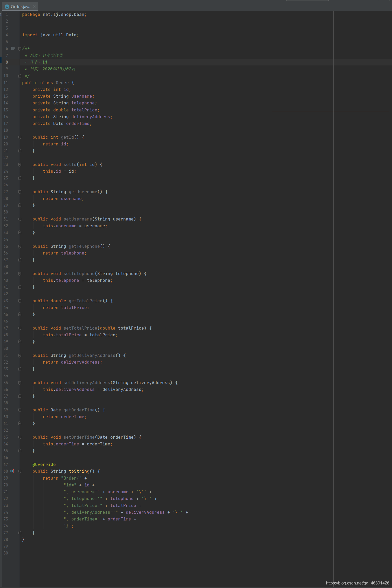
Task: Close the Order.java tab
Action: pos(34,6)
